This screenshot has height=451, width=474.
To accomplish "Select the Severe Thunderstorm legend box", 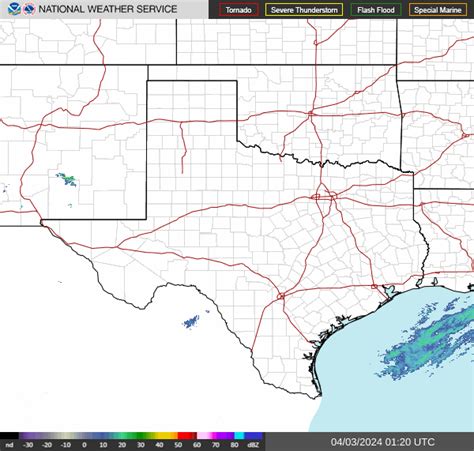I will point(304,10).
